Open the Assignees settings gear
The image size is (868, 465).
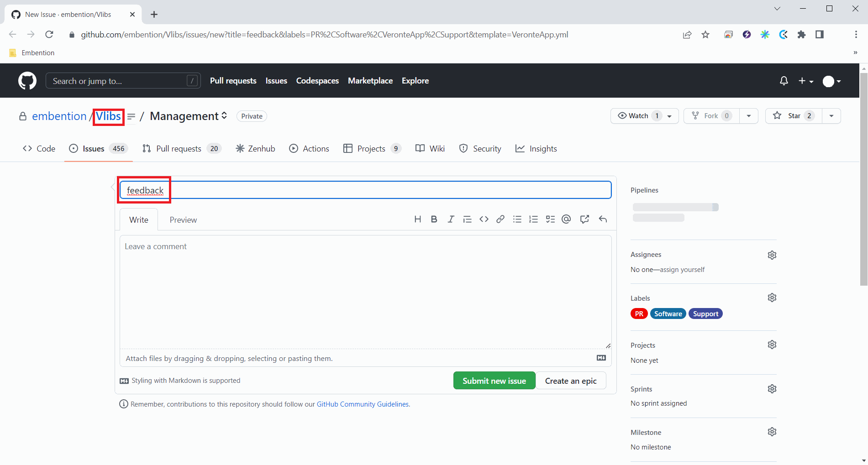click(772, 255)
